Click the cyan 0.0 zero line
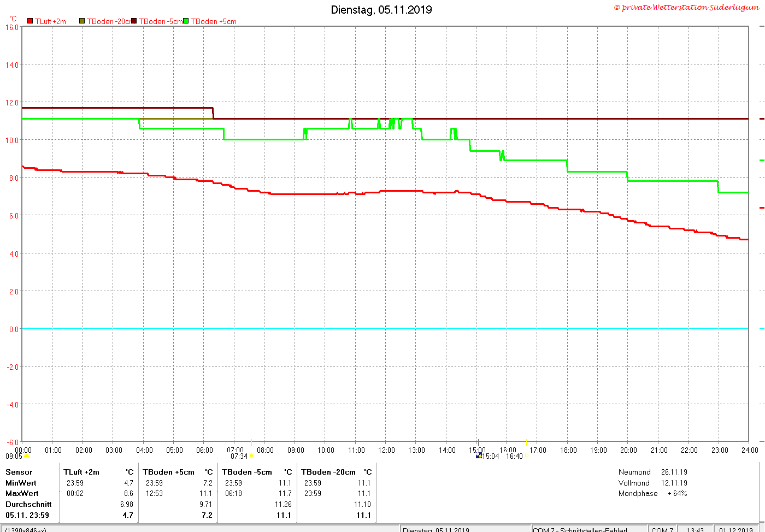The height and width of the screenshot is (532, 765). 385,328
